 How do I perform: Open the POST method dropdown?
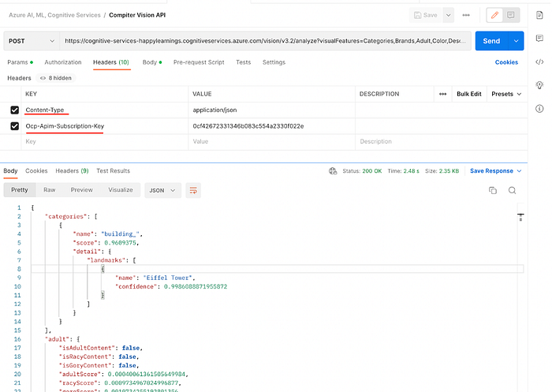pyautogui.click(x=32, y=41)
